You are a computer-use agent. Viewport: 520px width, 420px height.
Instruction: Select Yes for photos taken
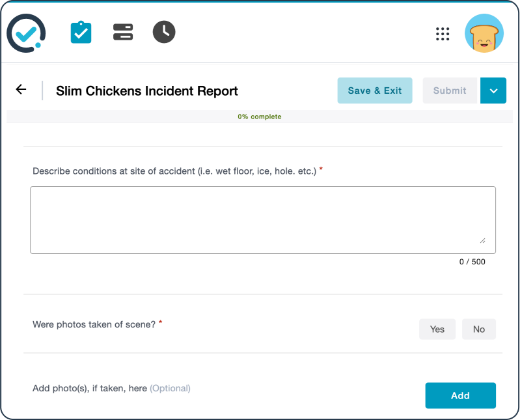click(x=437, y=329)
